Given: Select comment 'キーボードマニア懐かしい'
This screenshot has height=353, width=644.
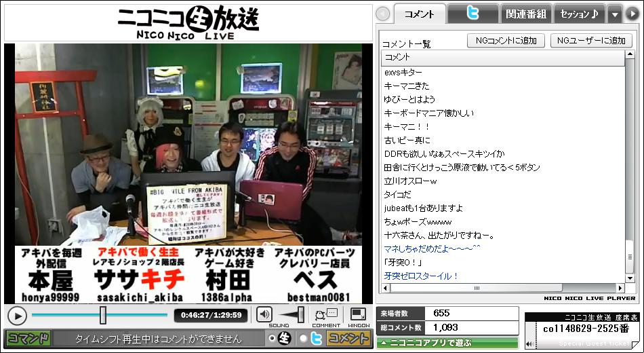Looking at the screenshot, I should (428, 113).
